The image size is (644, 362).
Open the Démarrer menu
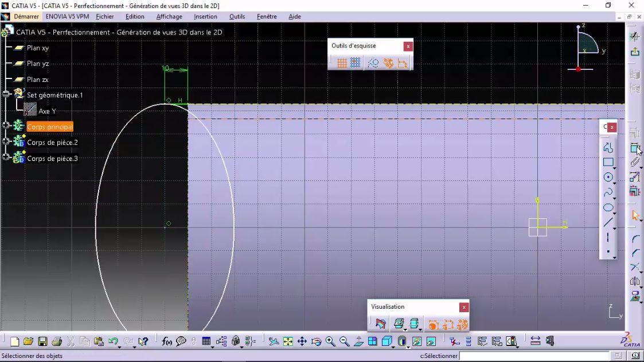click(x=26, y=17)
